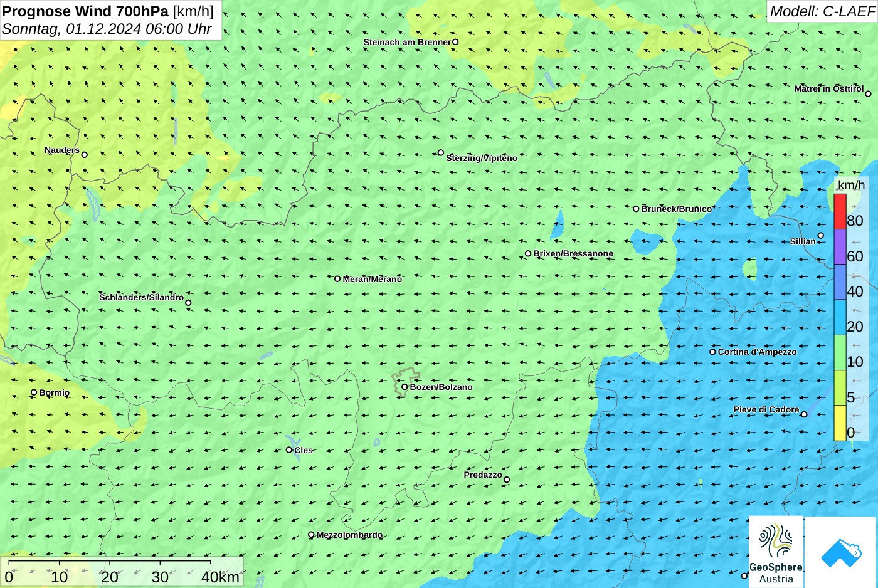Click the Bruneck/Brunico label
This screenshot has width=878, height=588.
pos(677,209)
